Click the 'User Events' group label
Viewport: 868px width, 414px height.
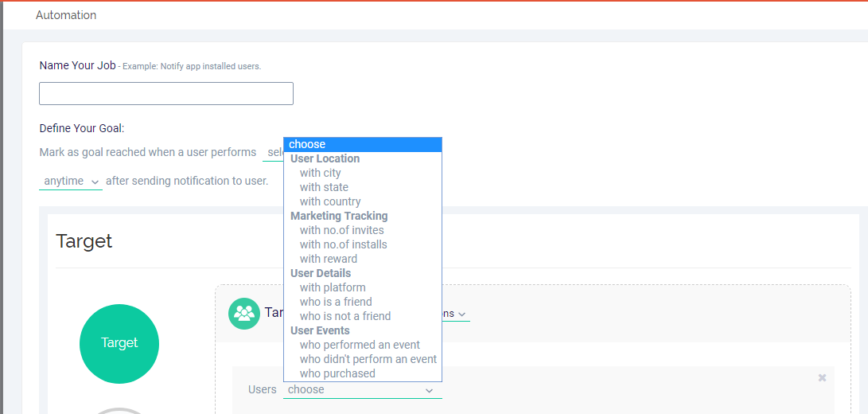pyautogui.click(x=320, y=331)
